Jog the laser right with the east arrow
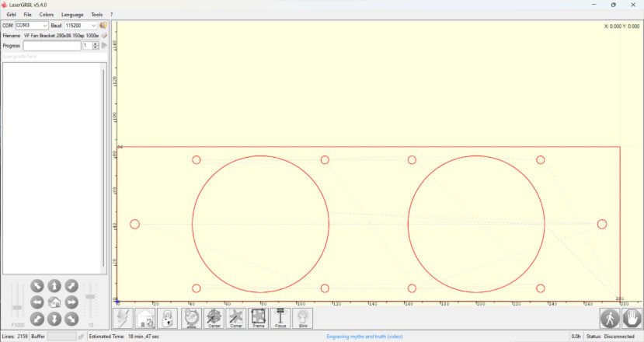 pyautogui.click(x=71, y=302)
